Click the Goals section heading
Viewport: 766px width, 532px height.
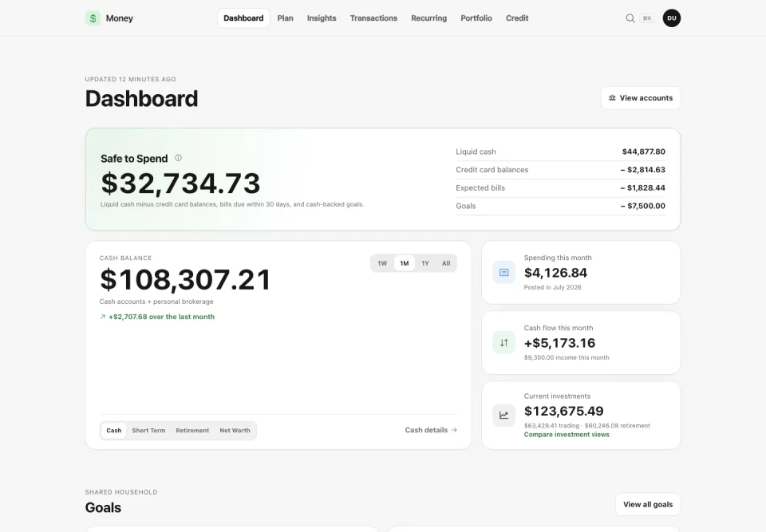(x=103, y=507)
